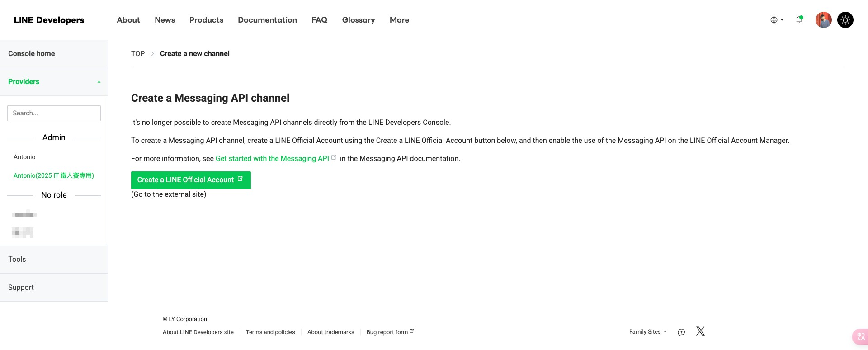This screenshot has width=868, height=350.
Task: Open the notifications bell
Action: (799, 19)
